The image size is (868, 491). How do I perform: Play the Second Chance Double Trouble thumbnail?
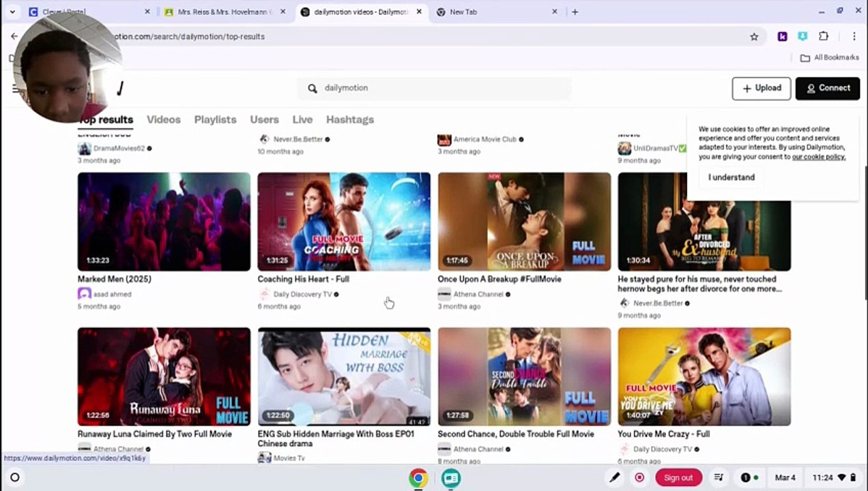pyautogui.click(x=524, y=376)
